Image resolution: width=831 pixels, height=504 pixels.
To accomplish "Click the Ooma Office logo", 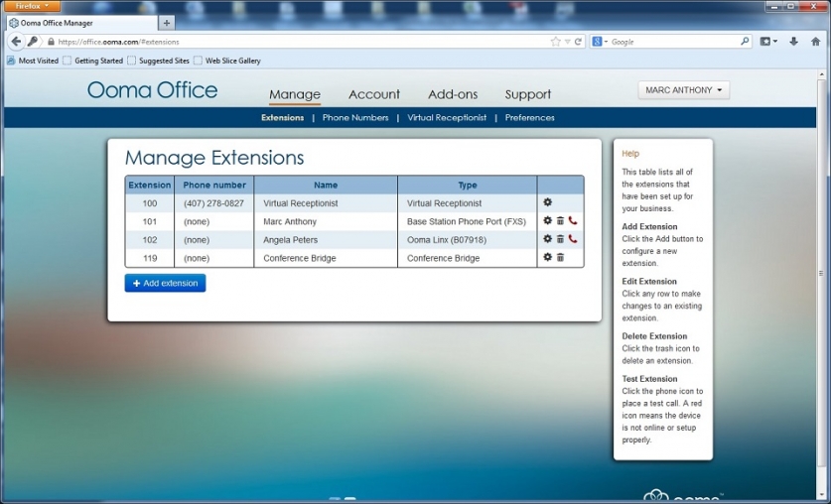I will (153, 90).
